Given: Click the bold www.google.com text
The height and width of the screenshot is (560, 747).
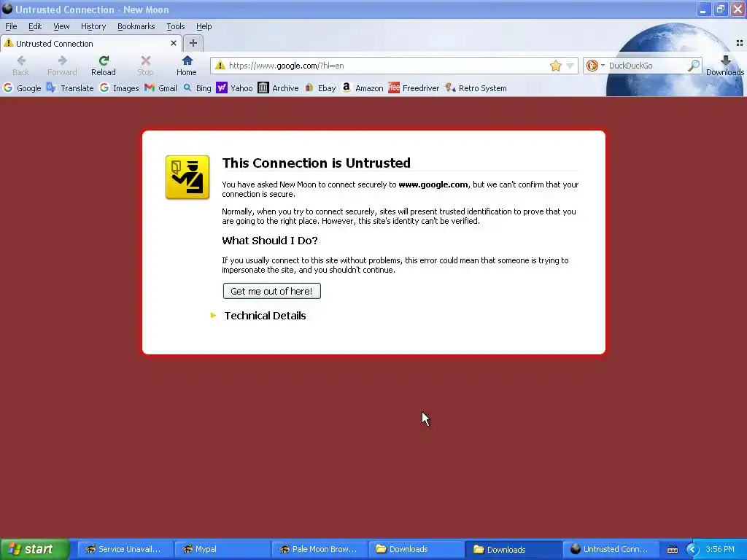Looking at the screenshot, I should [x=433, y=184].
